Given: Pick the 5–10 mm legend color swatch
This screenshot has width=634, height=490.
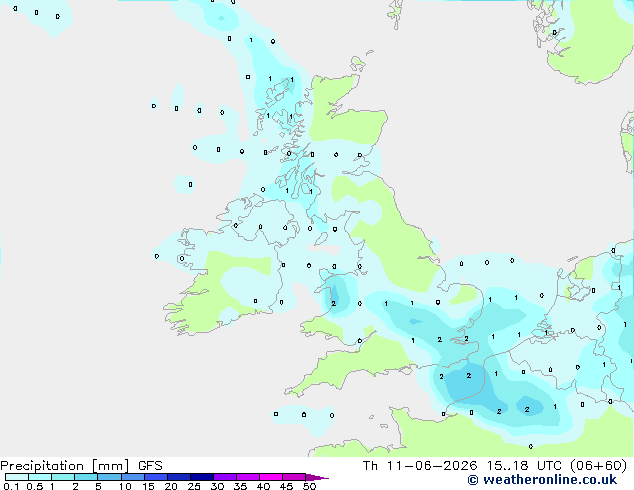Looking at the screenshot, I should tap(109, 477).
